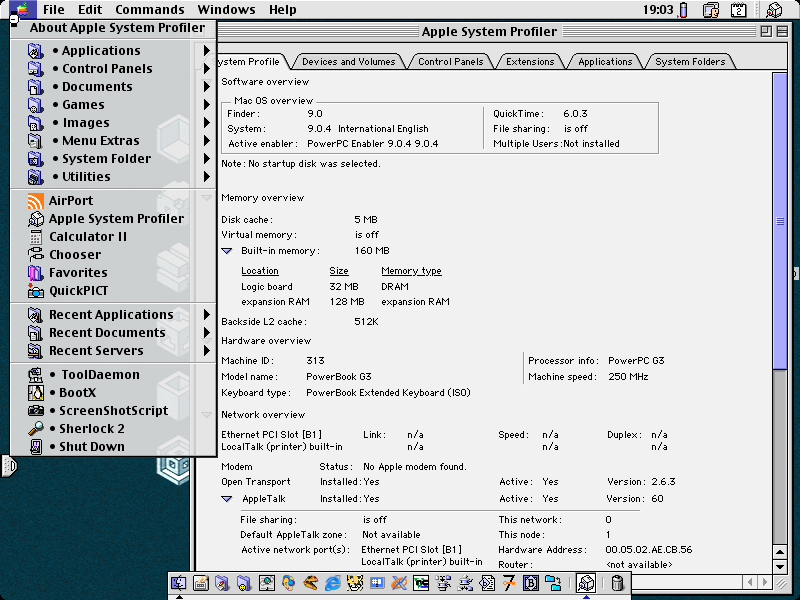
Task: Open the Windows menu
Action: pos(226,10)
